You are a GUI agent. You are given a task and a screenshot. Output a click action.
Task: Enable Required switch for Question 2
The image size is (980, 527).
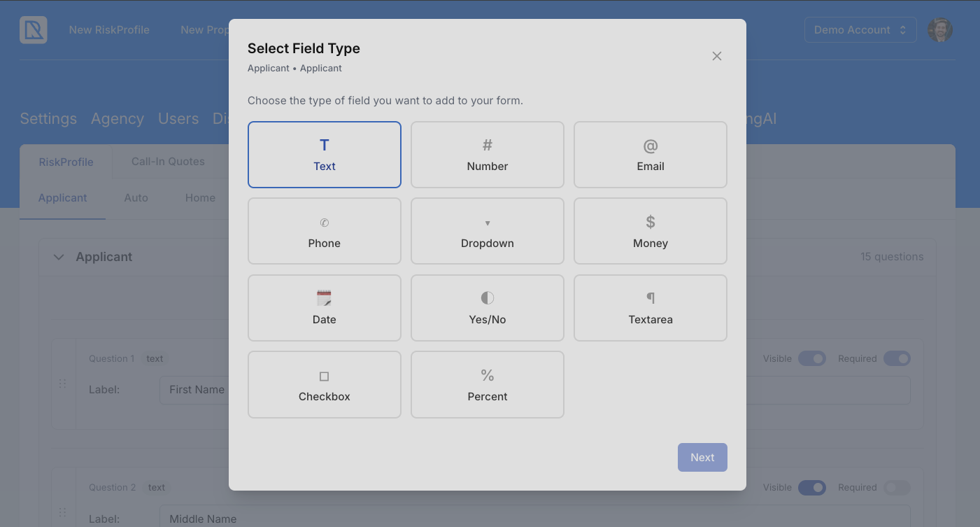(897, 487)
